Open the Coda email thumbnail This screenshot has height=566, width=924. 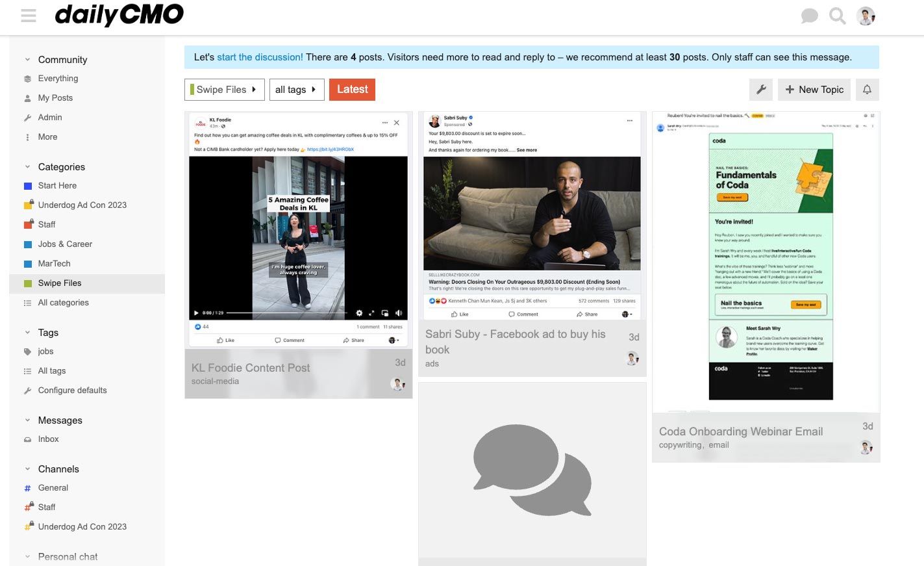tap(766, 262)
